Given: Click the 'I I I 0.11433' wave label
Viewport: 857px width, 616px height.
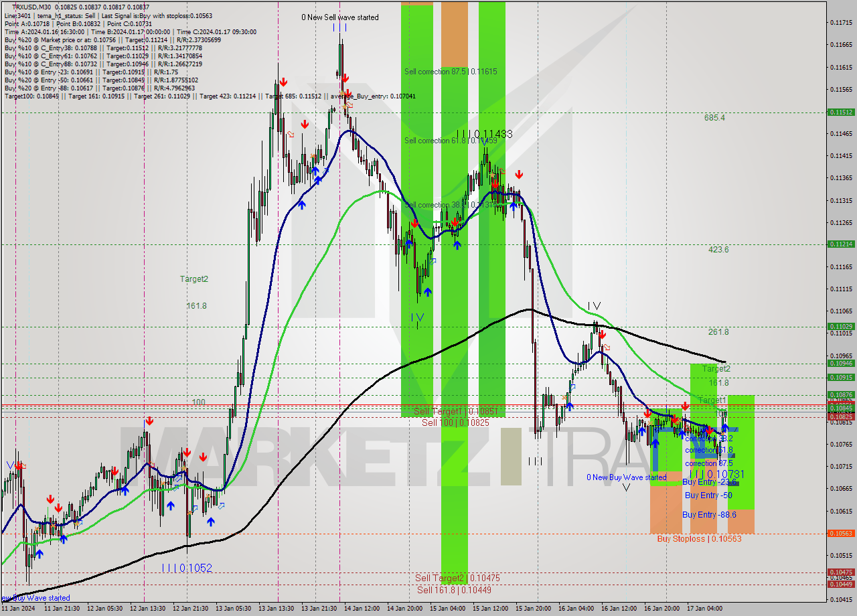Looking at the screenshot, I should 485,135.
